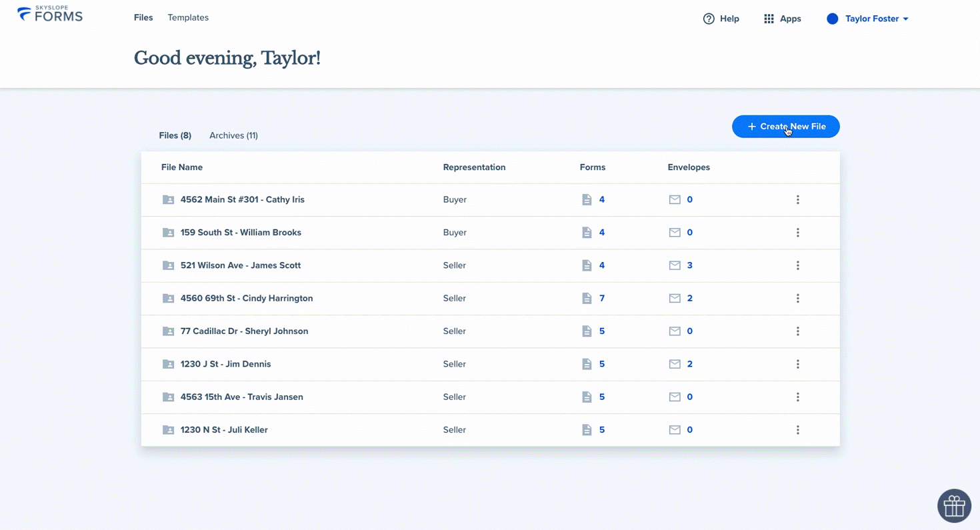This screenshot has width=980, height=530.
Task: Click the Envelopes column header
Action: click(x=689, y=167)
